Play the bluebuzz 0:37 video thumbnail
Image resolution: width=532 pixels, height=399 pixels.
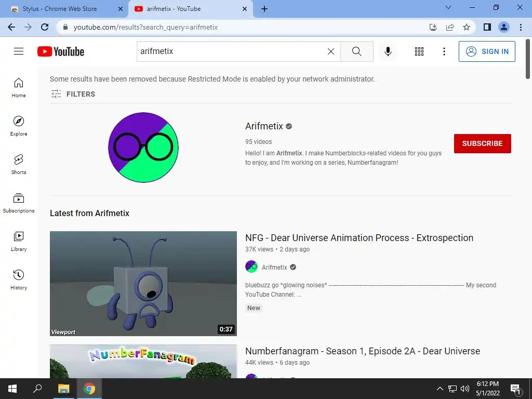pos(143,284)
